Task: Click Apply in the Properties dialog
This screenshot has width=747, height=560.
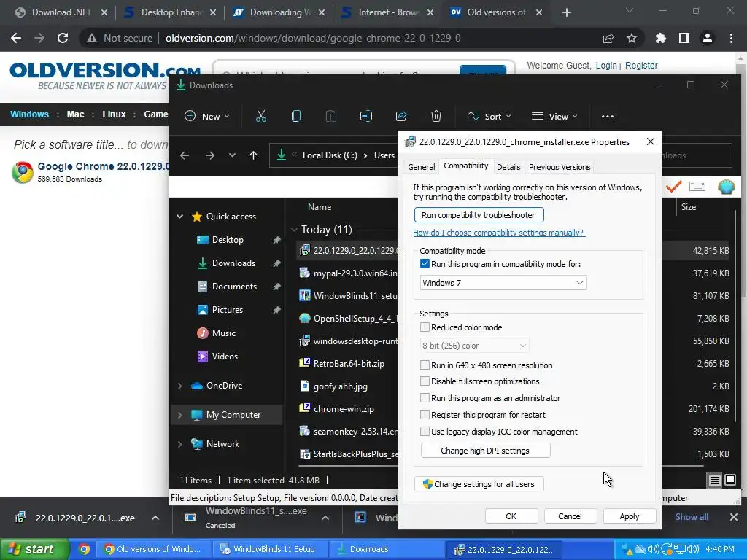Action: pyautogui.click(x=630, y=516)
